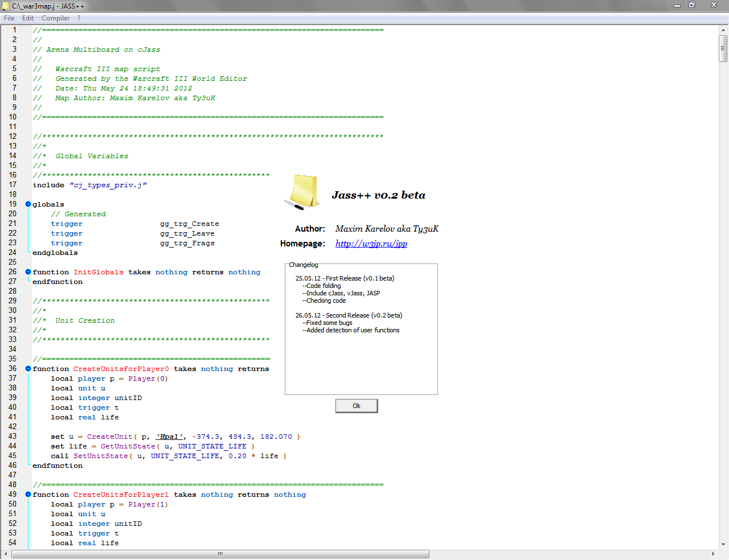Viewport: 729px width, 560px height.
Task: Click the 'Hpal' unit code literal
Action: click(169, 437)
